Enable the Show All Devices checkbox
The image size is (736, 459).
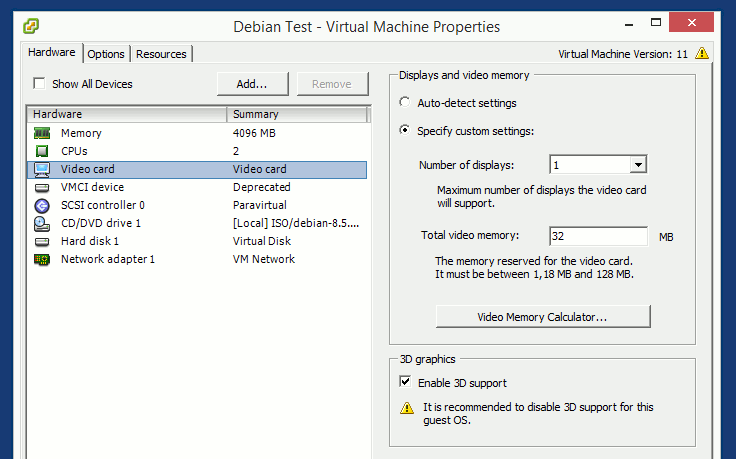point(39,84)
